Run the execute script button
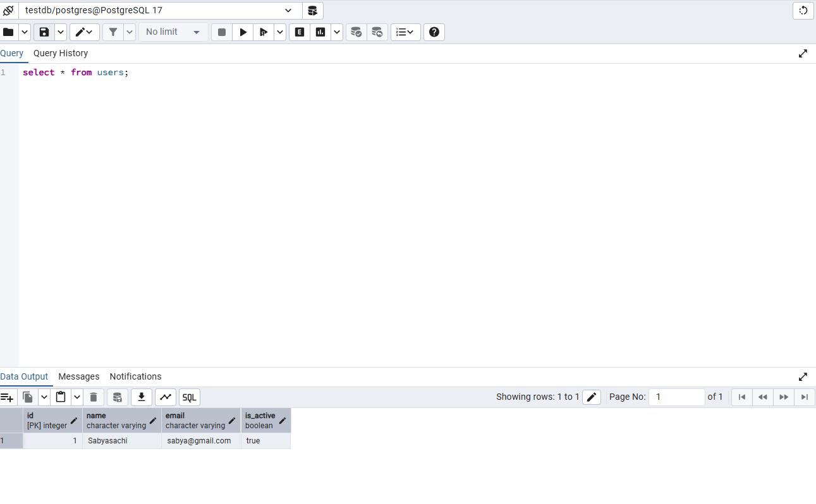This screenshot has width=816, height=504. pyautogui.click(x=264, y=32)
